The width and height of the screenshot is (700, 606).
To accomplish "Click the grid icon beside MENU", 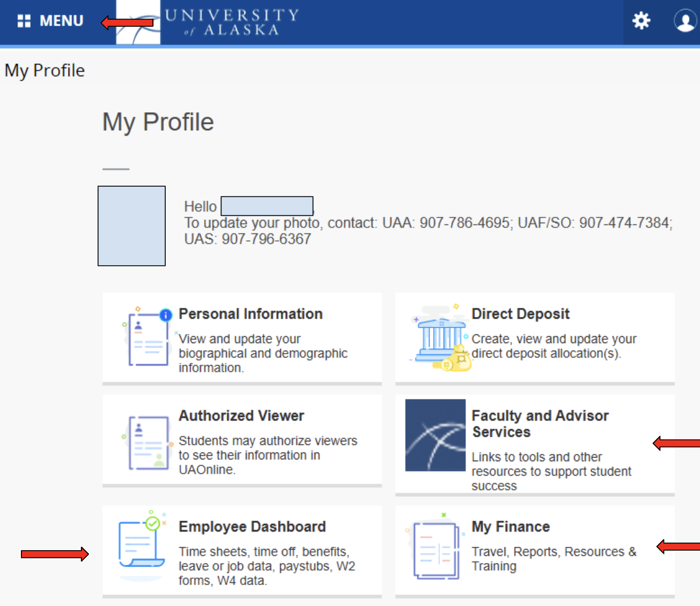I will (x=24, y=22).
